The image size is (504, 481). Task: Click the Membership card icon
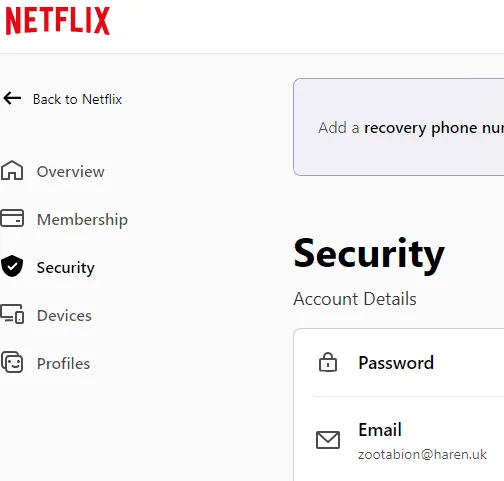(x=12, y=218)
